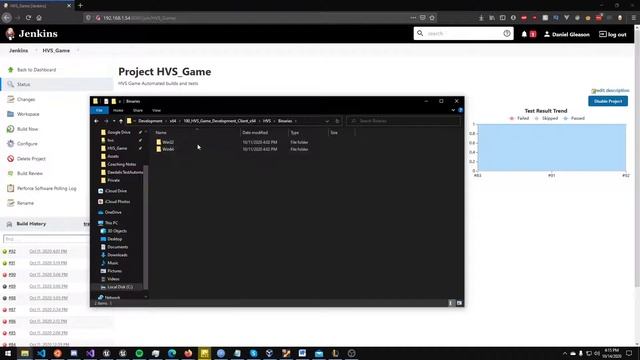Expand the File Explorer ribbon chevron
Viewport: 640px width, 360px height.
[x=453, y=110]
